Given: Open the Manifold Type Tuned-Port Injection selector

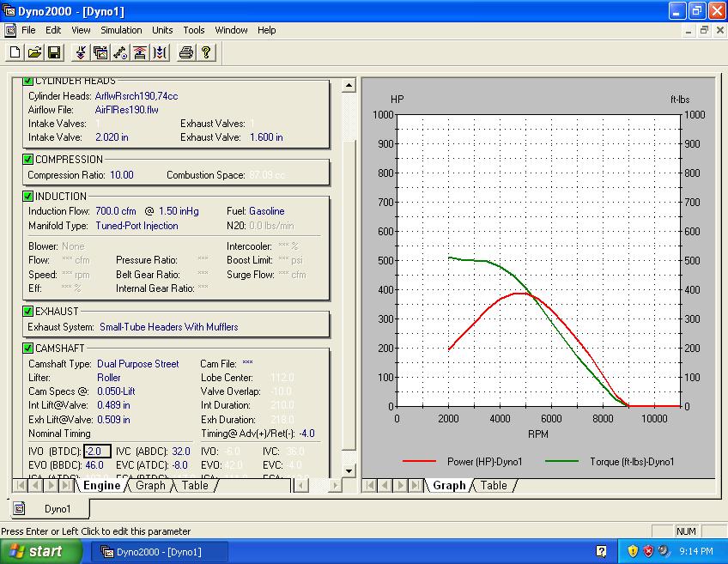Looking at the screenshot, I should tap(137, 226).
